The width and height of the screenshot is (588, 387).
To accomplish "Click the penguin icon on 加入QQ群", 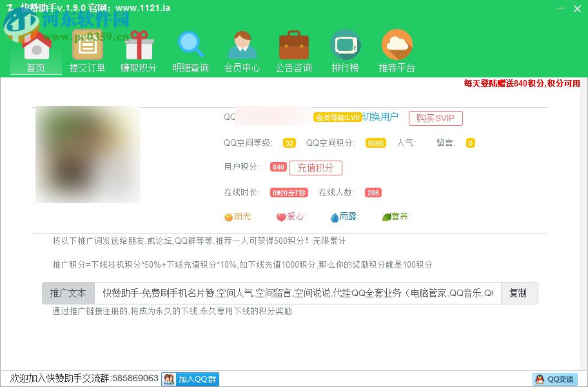I will pyautogui.click(x=168, y=379).
